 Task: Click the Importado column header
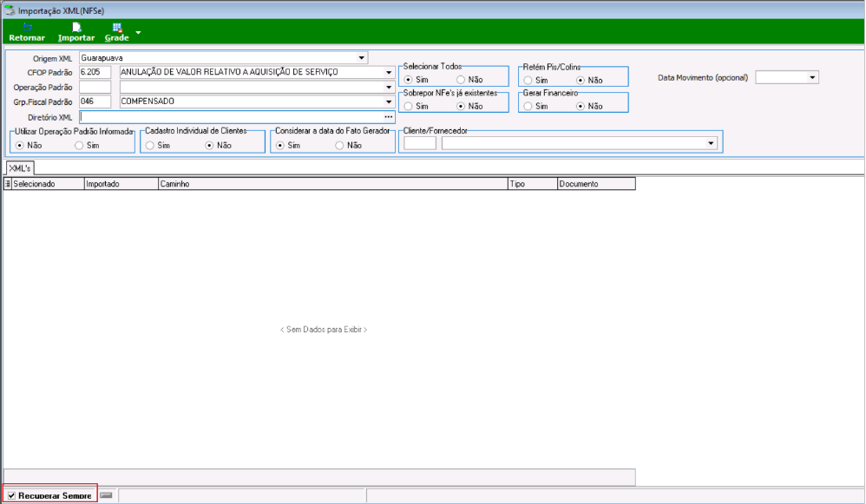click(x=121, y=184)
